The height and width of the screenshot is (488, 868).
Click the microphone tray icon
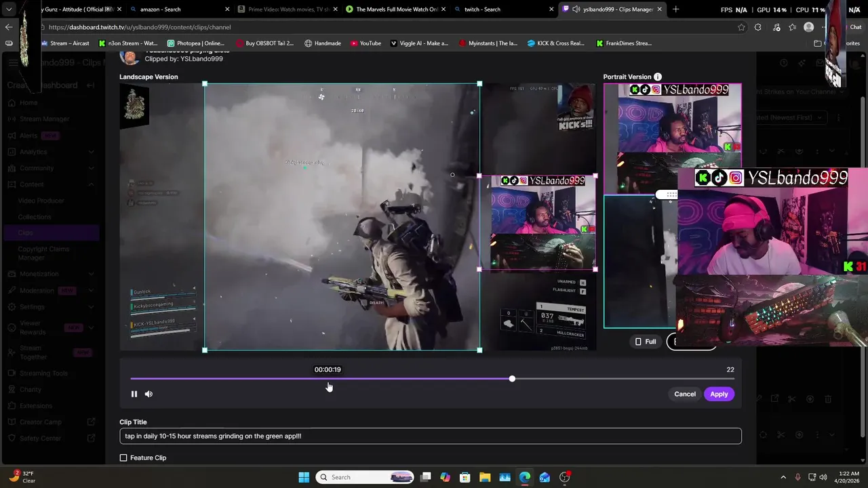pyautogui.click(x=798, y=477)
